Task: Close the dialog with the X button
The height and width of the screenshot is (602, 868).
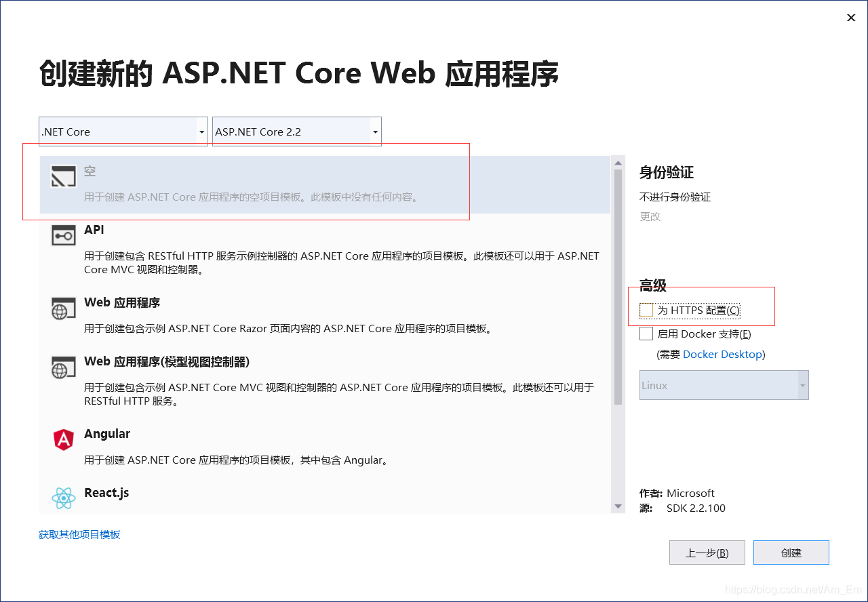Action: pyautogui.click(x=851, y=18)
